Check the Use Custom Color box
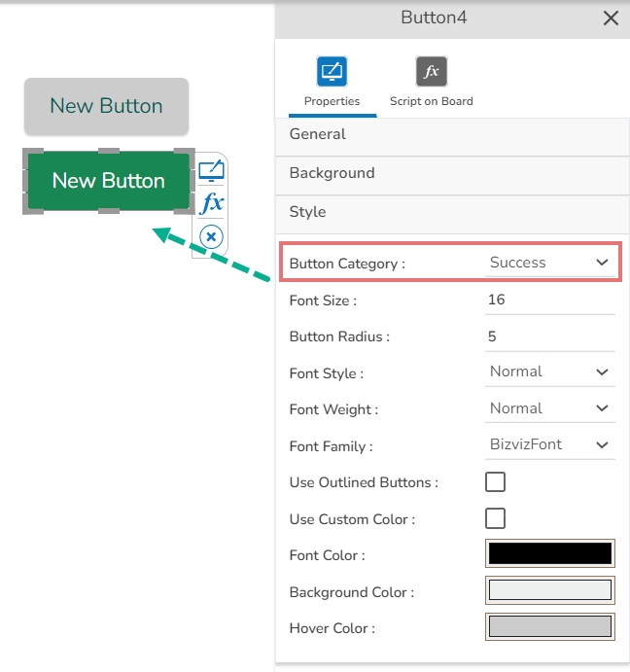The height and width of the screenshot is (672, 630). pos(496,518)
